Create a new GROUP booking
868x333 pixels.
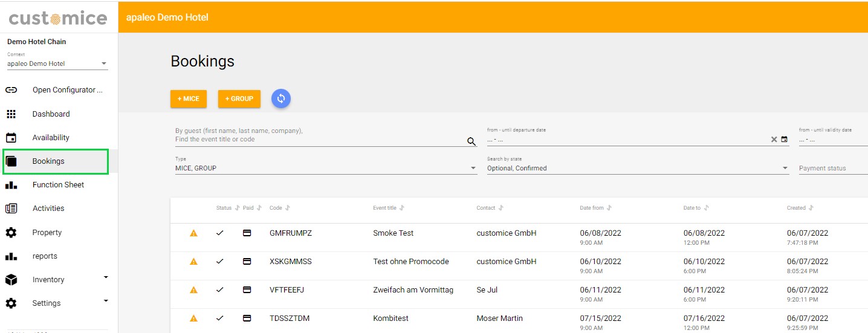coord(239,99)
